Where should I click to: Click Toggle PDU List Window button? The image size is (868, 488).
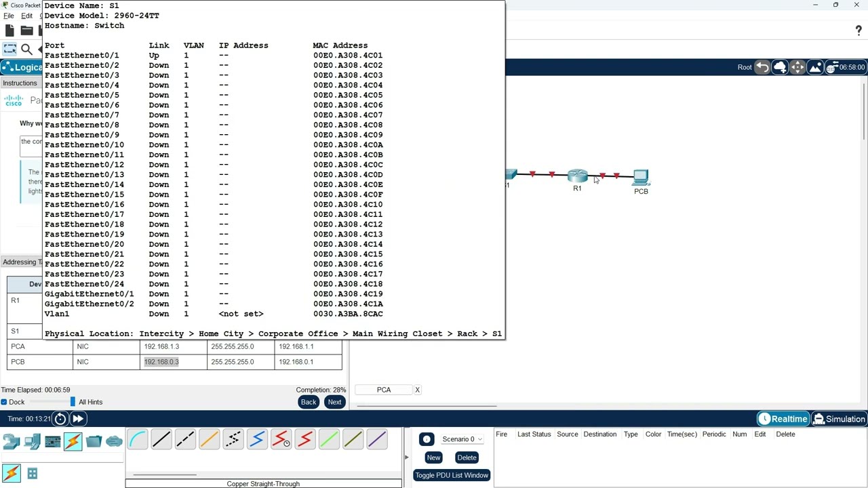[452, 475]
